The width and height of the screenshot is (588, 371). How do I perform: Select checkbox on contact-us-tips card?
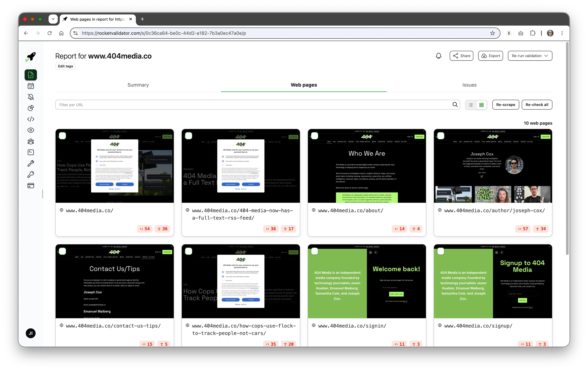coord(63,251)
